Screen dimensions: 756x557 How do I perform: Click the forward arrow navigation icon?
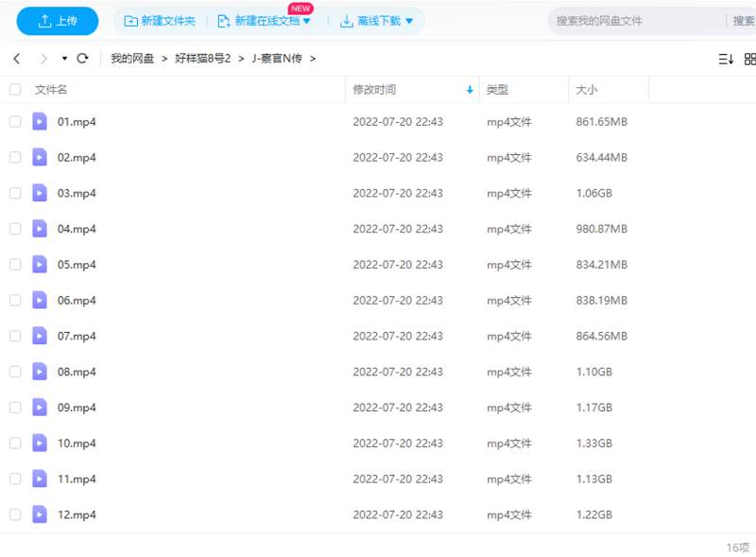click(x=43, y=59)
